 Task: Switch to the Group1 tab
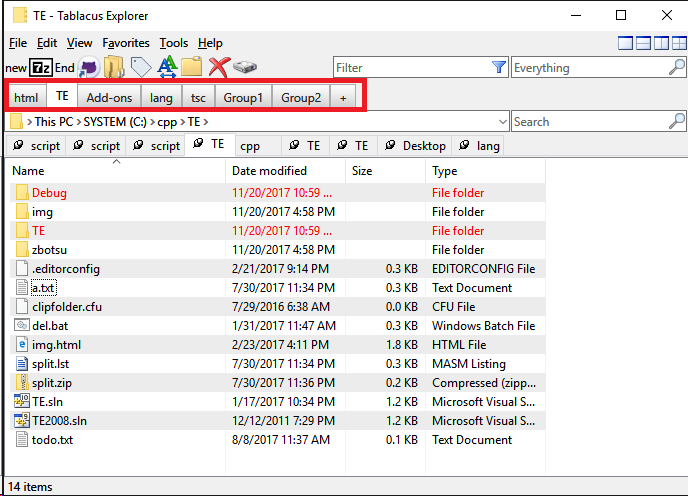coord(243,97)
